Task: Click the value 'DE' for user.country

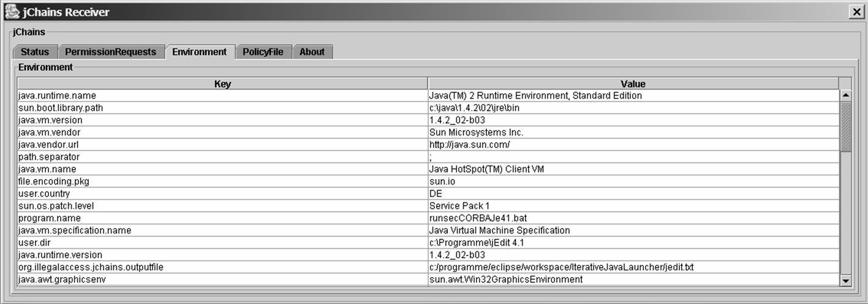Action: (x=633, y=194)
